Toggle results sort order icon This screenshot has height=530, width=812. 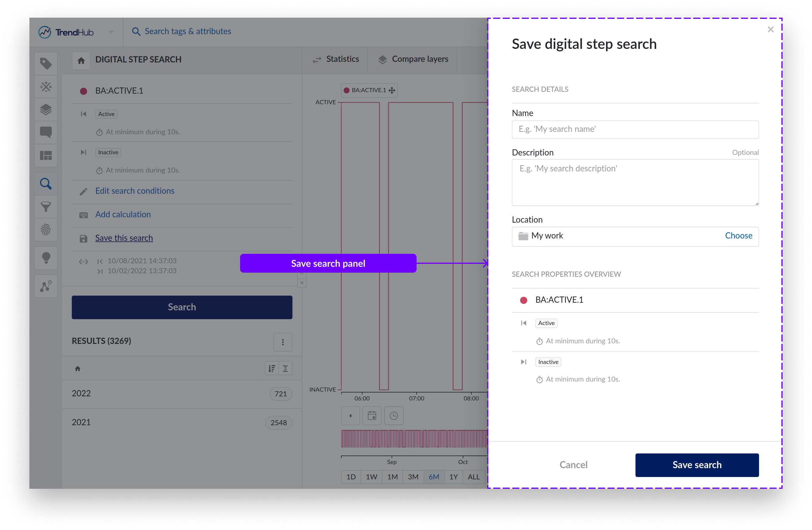pyautogui.click(x=272, y=368)
